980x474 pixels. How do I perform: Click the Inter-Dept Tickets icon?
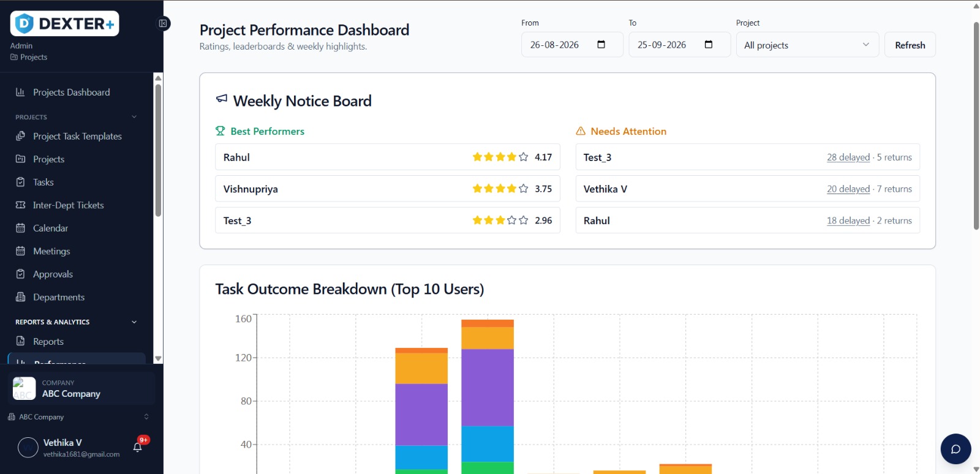coord(20,205)
